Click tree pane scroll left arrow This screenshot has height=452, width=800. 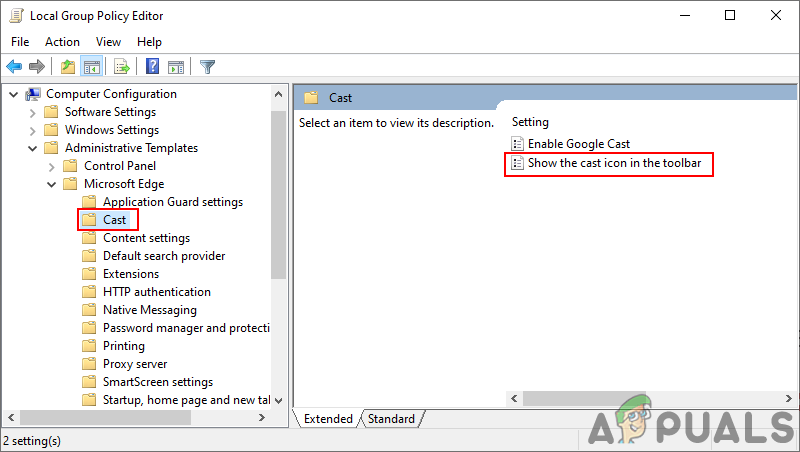(11, 417)
